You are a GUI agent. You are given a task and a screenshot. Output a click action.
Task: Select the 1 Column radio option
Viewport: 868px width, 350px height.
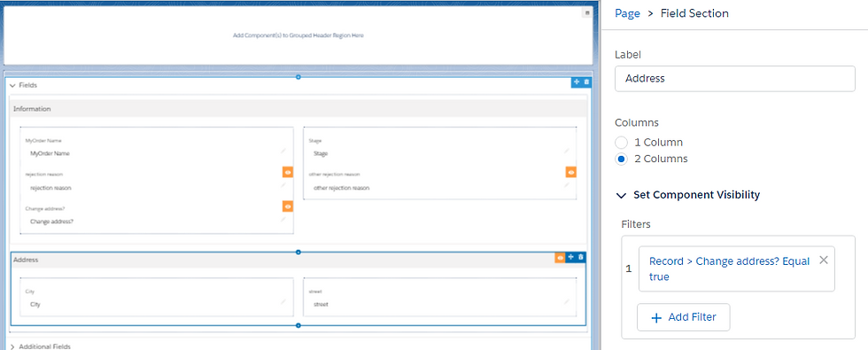coord(622,143)
